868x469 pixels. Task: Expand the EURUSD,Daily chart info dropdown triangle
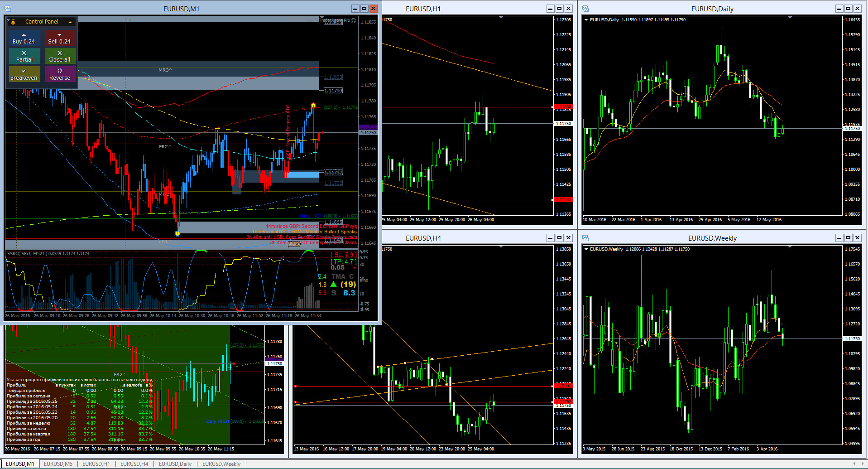pos(586,20)
